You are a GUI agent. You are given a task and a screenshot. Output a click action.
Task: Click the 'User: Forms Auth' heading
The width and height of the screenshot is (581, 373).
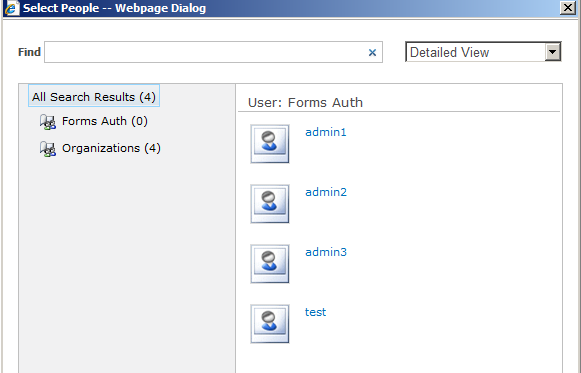305,103
